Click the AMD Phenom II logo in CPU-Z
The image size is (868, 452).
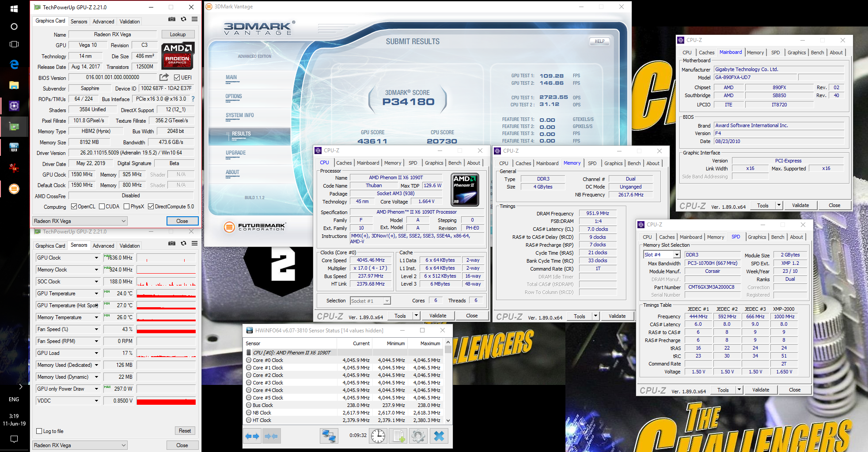coord(465,190)
